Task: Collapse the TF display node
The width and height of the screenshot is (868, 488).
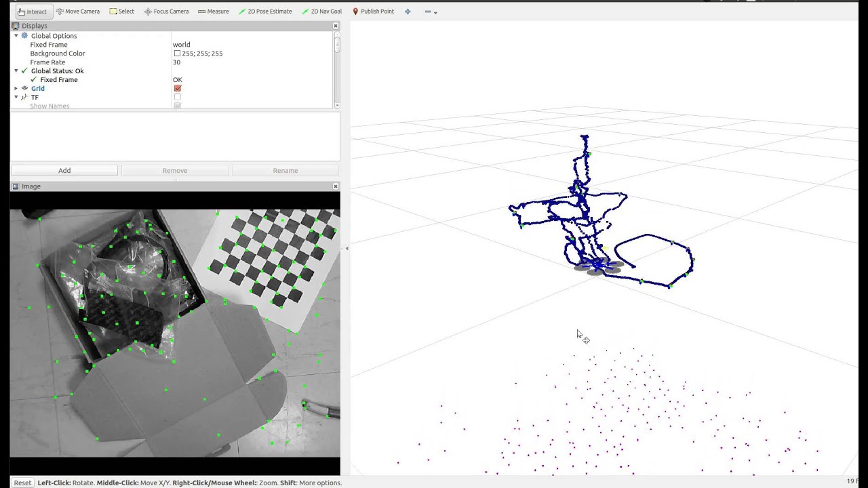Action: 16,98
